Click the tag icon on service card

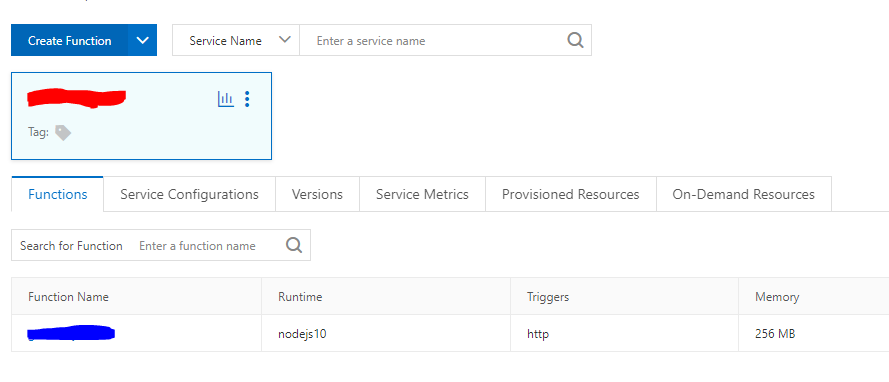click(x=63, y=133)
